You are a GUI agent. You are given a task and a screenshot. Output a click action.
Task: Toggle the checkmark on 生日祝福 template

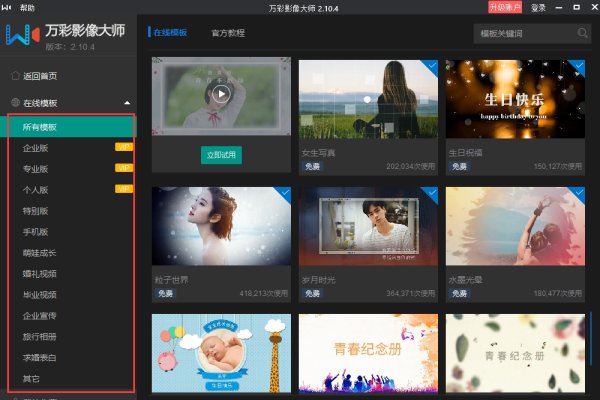point(577,66)
